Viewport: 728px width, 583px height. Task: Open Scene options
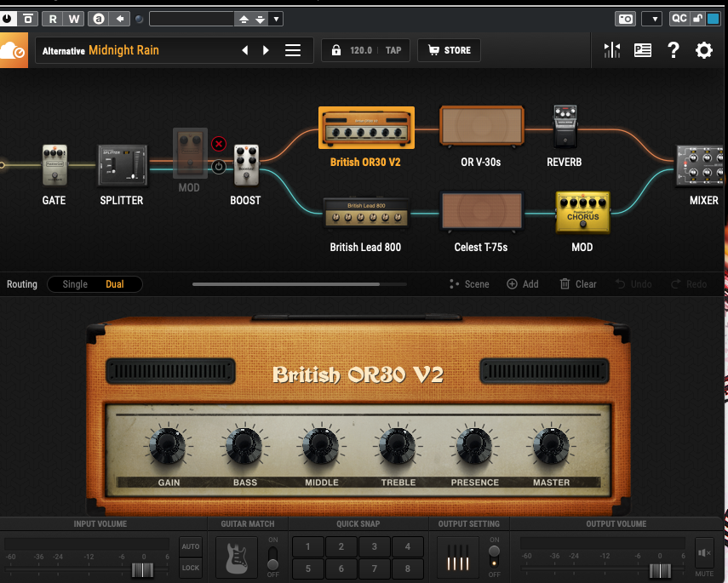[x=469, y=284]
